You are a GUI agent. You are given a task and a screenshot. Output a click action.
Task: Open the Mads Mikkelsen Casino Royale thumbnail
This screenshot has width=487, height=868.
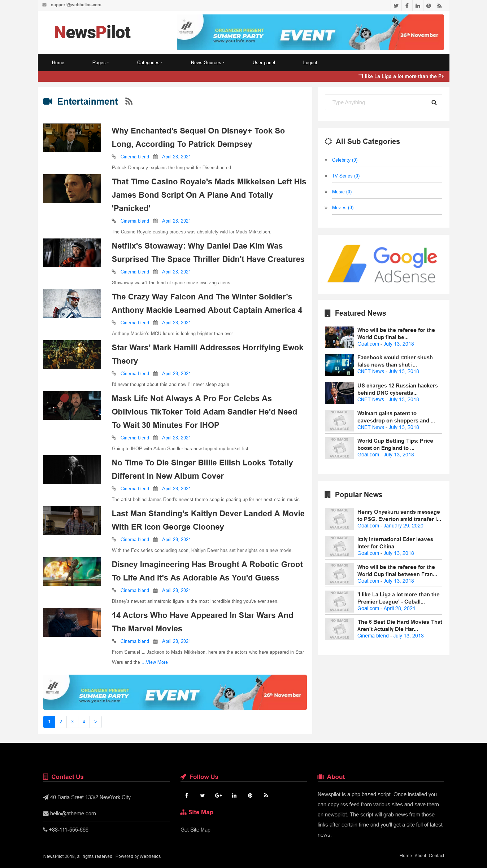[72, 189]
